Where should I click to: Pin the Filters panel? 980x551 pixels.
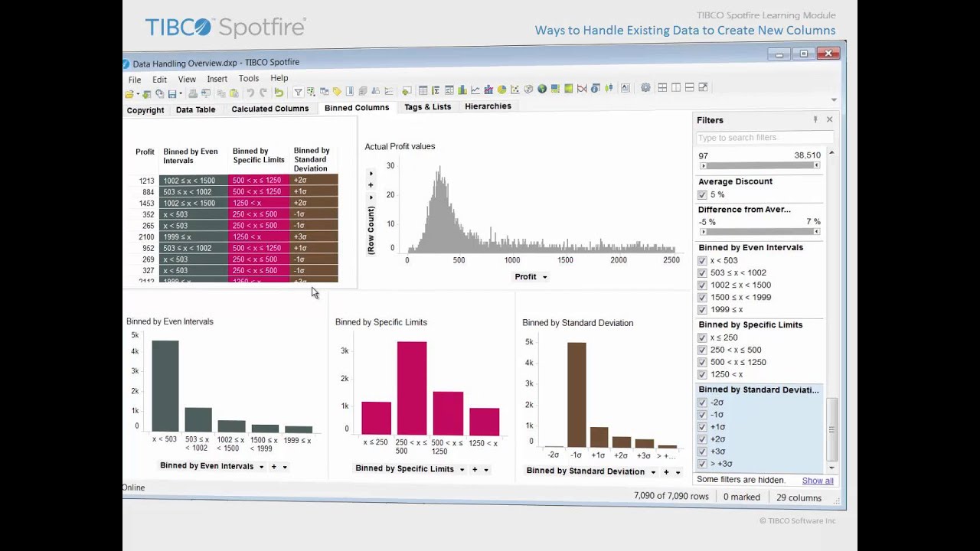pos(815,119)
